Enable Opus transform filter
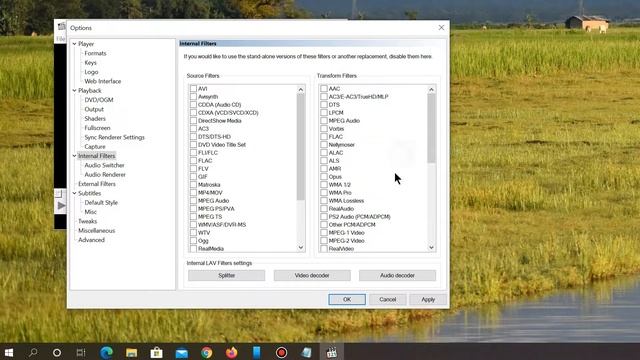Image resolution: width=640 pixels, height=360 pixels. point(324,177)
